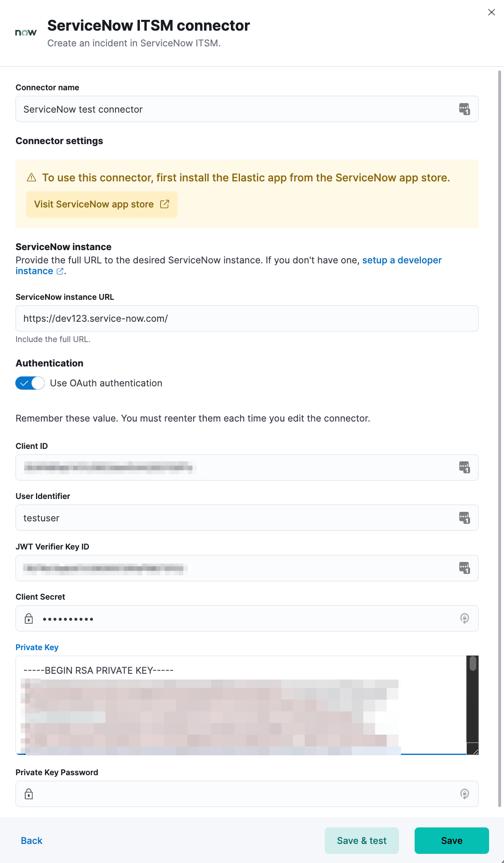Close the connector dialog
Screen dimensions: 504x863
[x=492, y=12]
